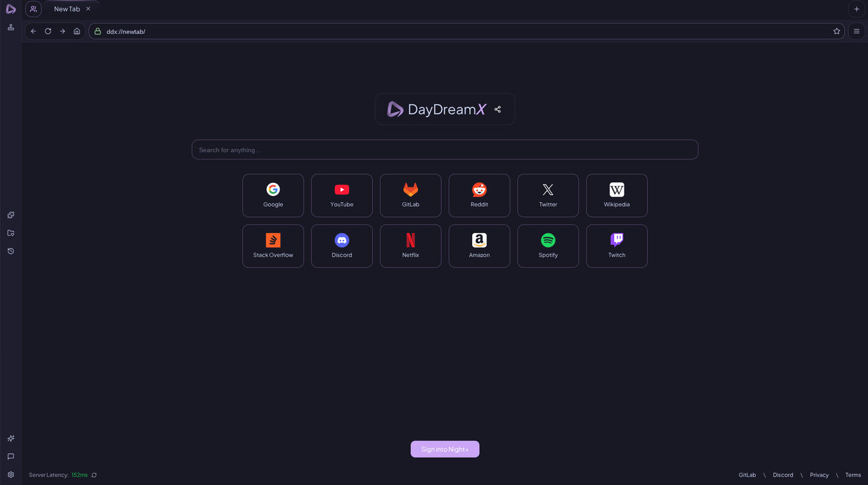Open the GitLab link in the footer
This screenshot has width=868, height=485.
point(747,475)
